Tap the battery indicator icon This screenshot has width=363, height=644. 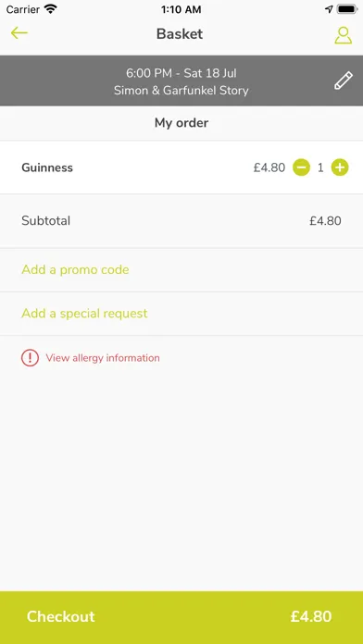347,9
